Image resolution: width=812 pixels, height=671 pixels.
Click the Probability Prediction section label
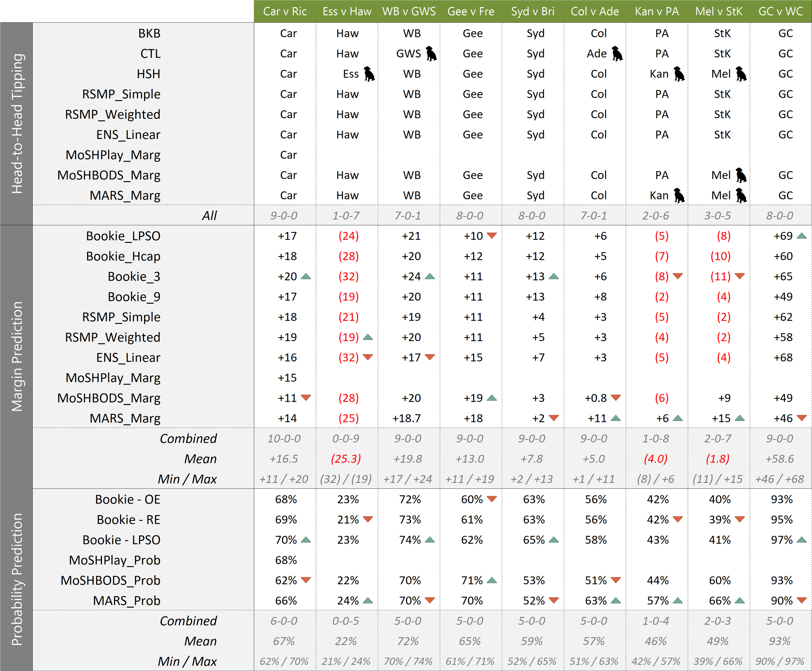coord(17,579)
